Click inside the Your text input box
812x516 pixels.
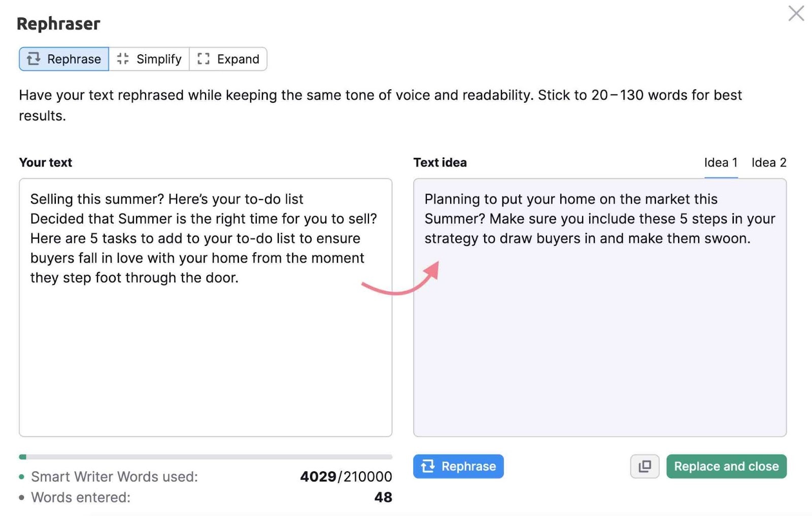click(x=206, y=307)
